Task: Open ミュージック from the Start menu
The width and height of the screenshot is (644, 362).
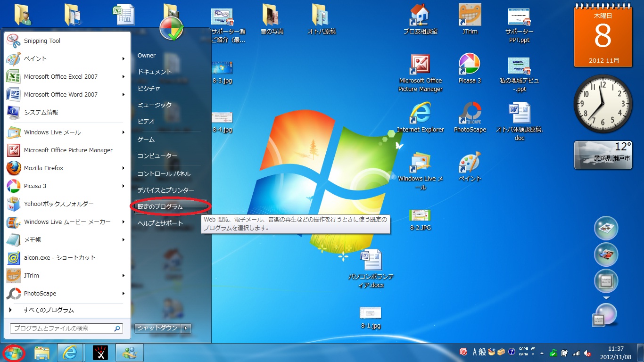Action: pos(170,105)
